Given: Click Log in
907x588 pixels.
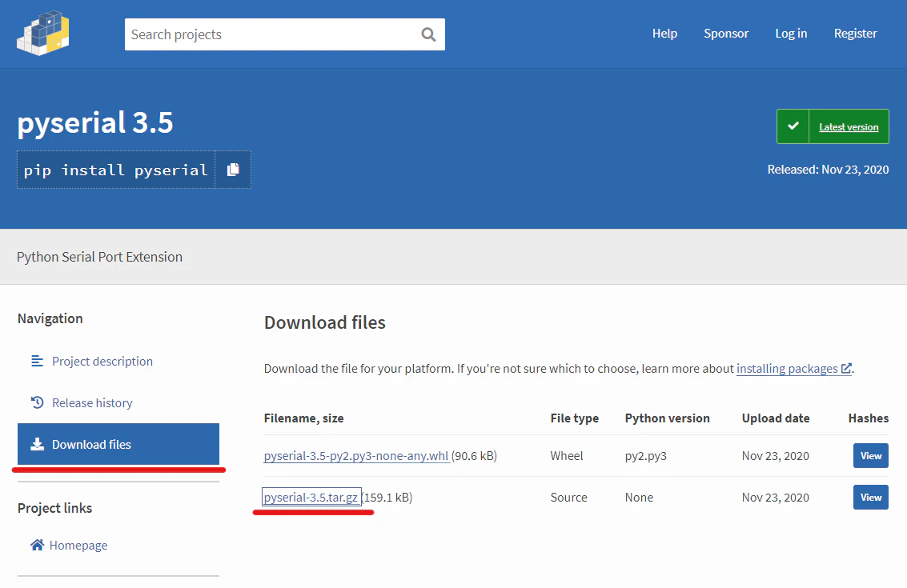Looking at the screenshot, I should tap(791, 34).
